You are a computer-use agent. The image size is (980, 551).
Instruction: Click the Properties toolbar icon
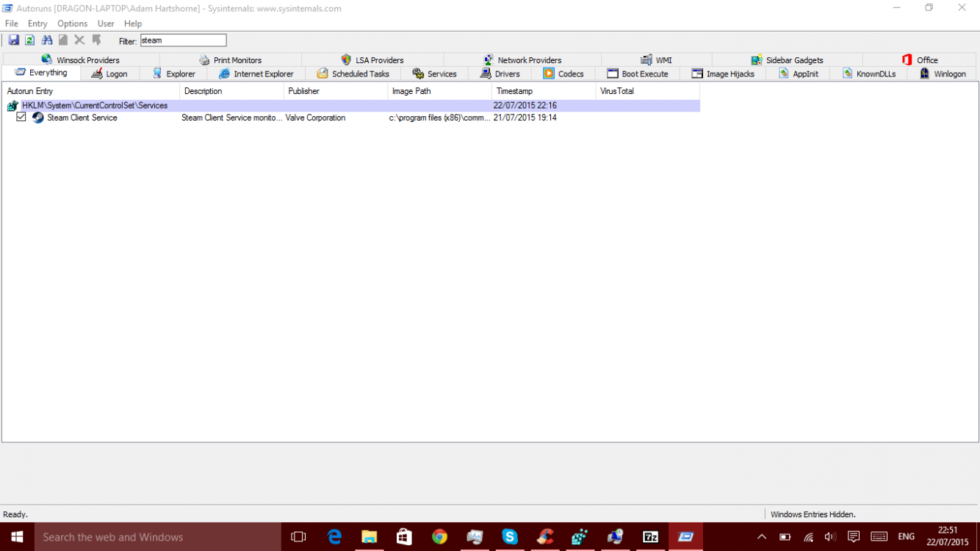63,40
